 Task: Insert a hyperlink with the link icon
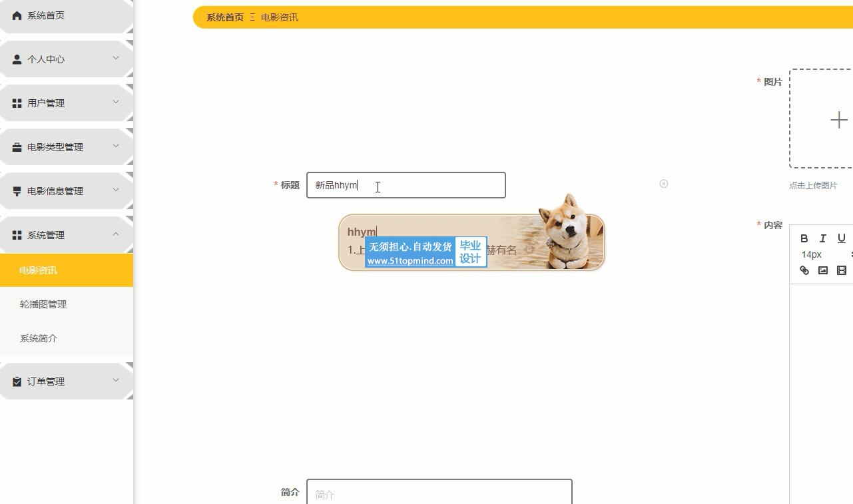[x=804, y=270]
